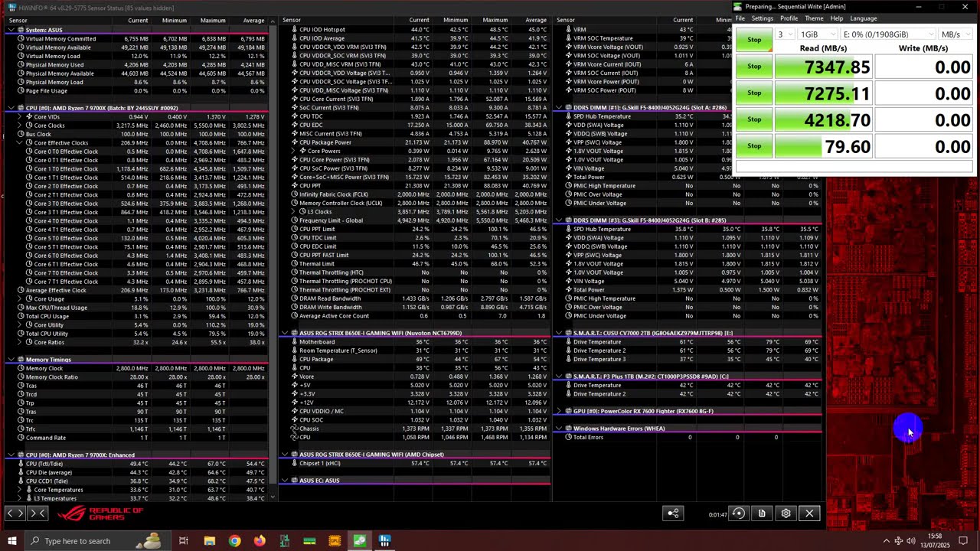Close sensors with the toolbar X icon
The image size is (980, 551).
809,514
